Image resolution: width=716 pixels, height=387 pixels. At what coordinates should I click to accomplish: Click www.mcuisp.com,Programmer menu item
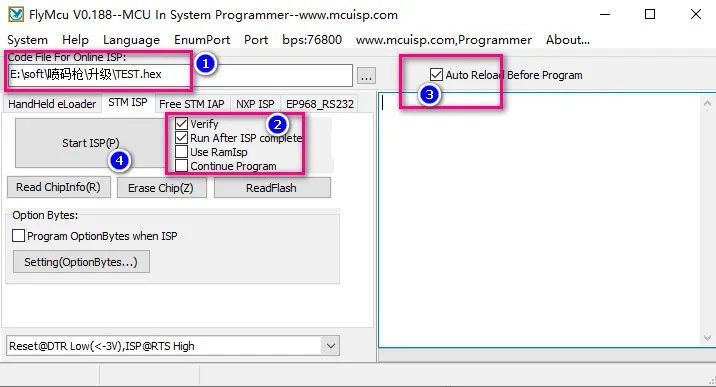[444, 40]
